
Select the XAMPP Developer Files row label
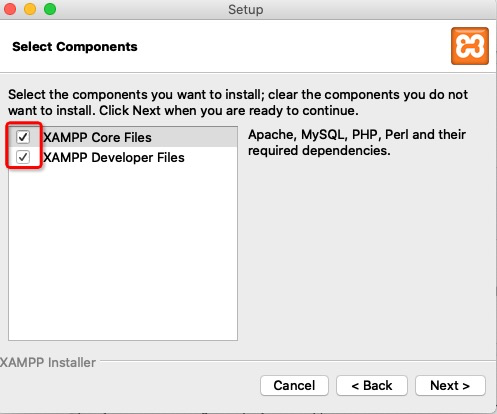pos(114,157)
